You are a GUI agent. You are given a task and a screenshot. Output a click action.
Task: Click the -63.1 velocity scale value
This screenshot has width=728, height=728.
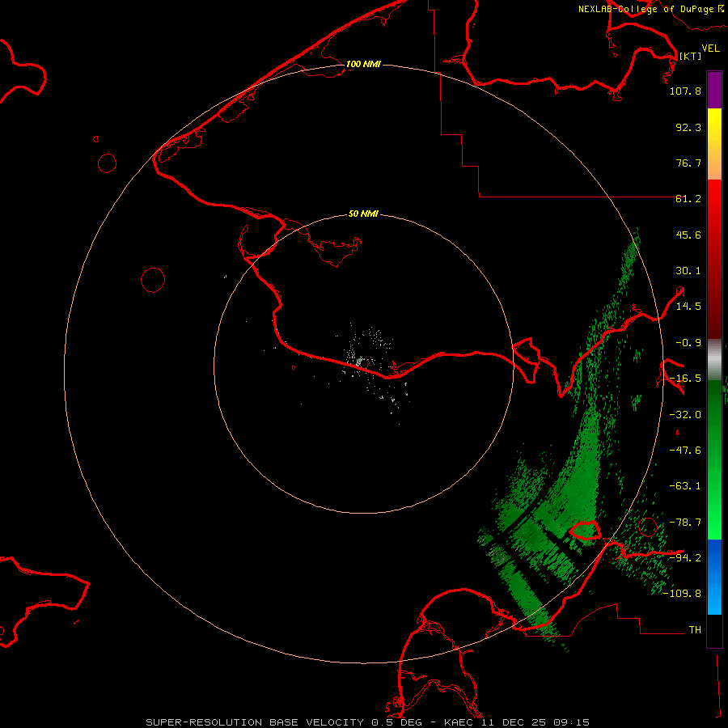pos(685,486)
